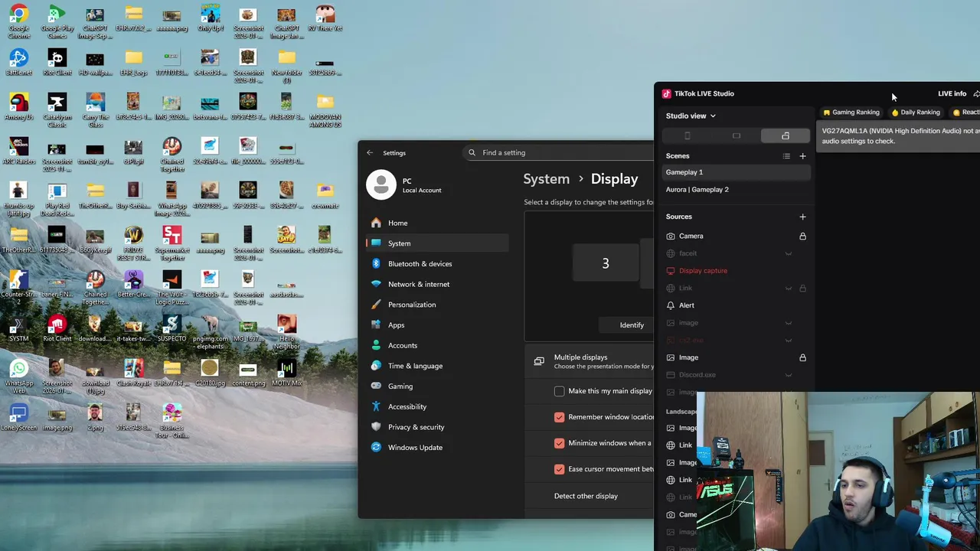The image size is (980, 551).
Task: Select the Counter-Strike 2 desktop icon
Action: 19,288
